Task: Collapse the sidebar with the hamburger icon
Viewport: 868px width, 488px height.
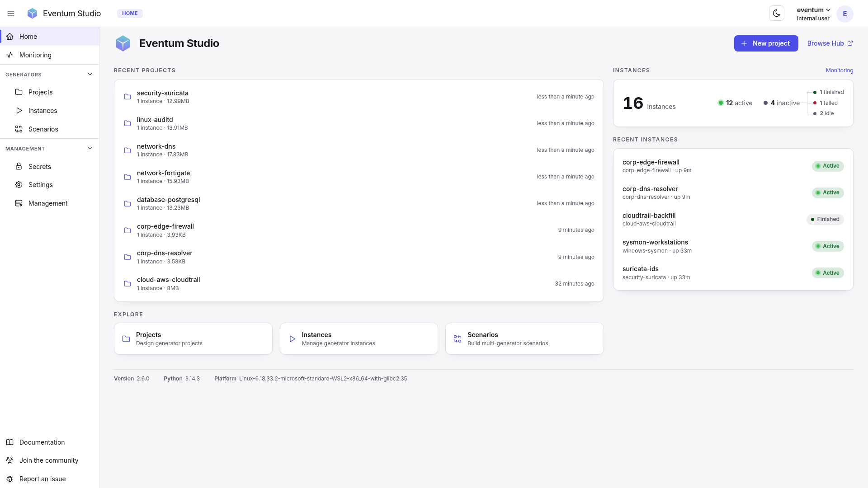Action: 11,14
